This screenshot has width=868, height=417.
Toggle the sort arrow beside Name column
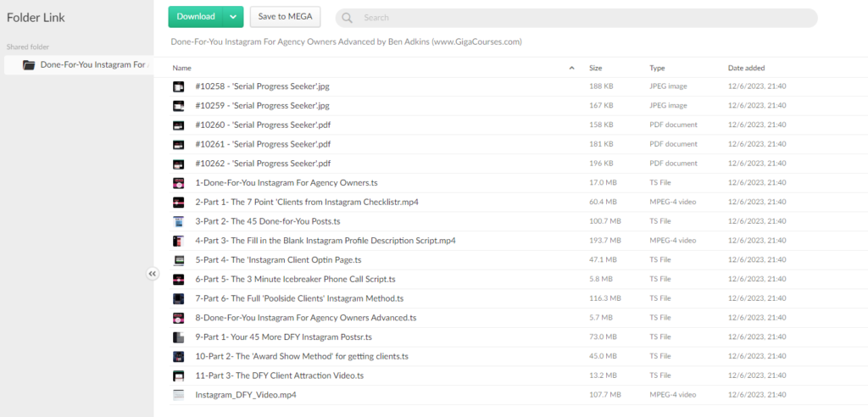point(571,68)
